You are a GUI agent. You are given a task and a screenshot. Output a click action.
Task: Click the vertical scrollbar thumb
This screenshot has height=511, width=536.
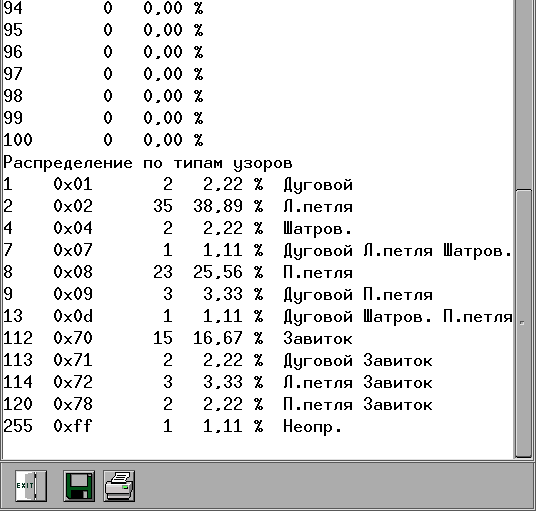[523, 323]
